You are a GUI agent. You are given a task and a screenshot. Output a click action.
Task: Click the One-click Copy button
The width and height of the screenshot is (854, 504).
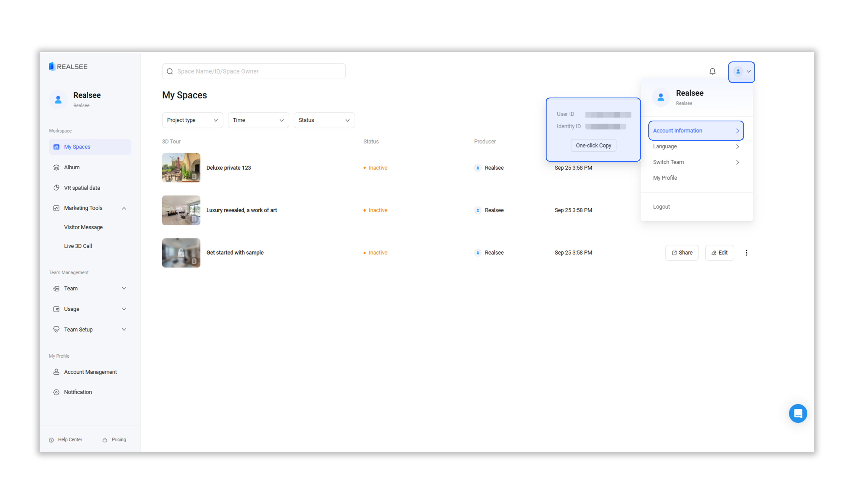coord(593,145)
